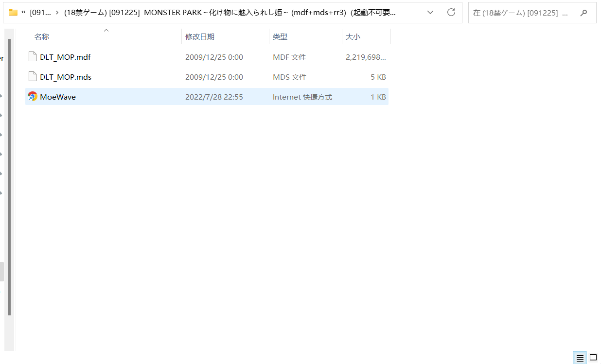
Task: Expand hidden breadcrumb parents via double chevron
Action: [23, 13]
